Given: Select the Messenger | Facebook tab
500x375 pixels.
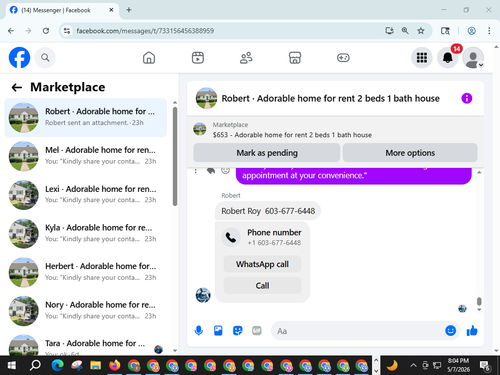Looking at the screenshot, I should pos(62,10).
